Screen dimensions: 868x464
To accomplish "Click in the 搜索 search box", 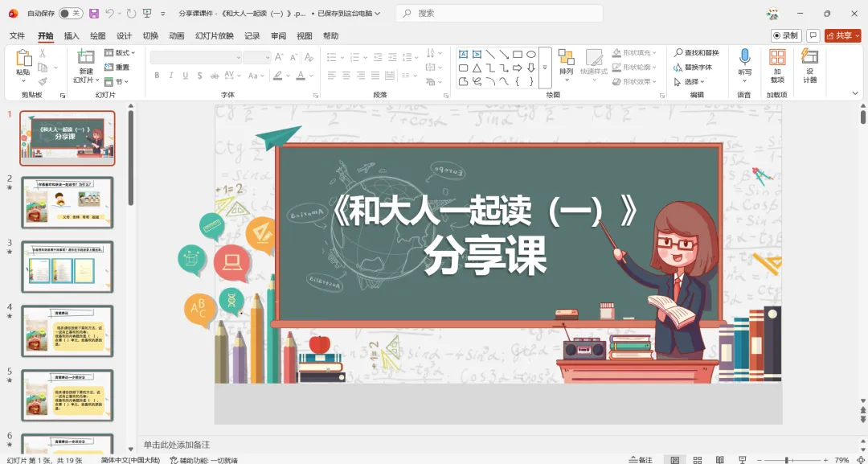I will click(499, 14).
